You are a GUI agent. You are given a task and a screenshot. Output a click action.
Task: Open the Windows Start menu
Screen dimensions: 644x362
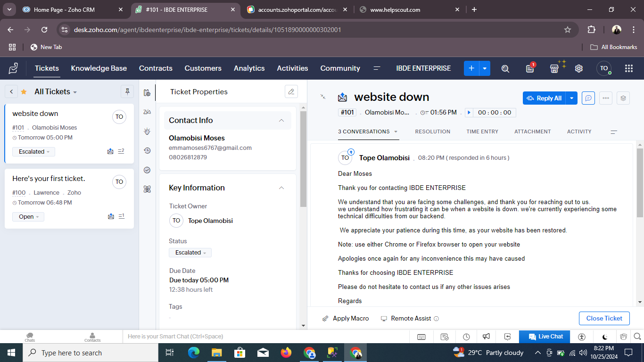tap(11, 353)
